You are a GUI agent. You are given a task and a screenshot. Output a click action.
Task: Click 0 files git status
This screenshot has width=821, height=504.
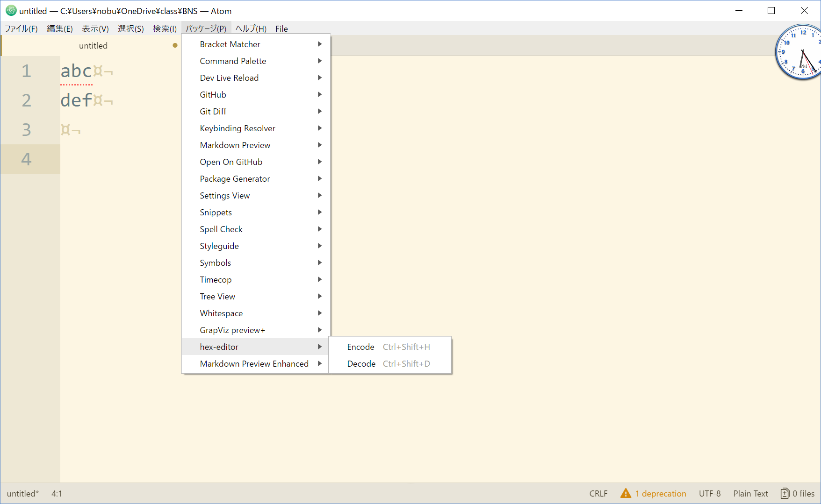pyautogui.click(x=803, y=493)
